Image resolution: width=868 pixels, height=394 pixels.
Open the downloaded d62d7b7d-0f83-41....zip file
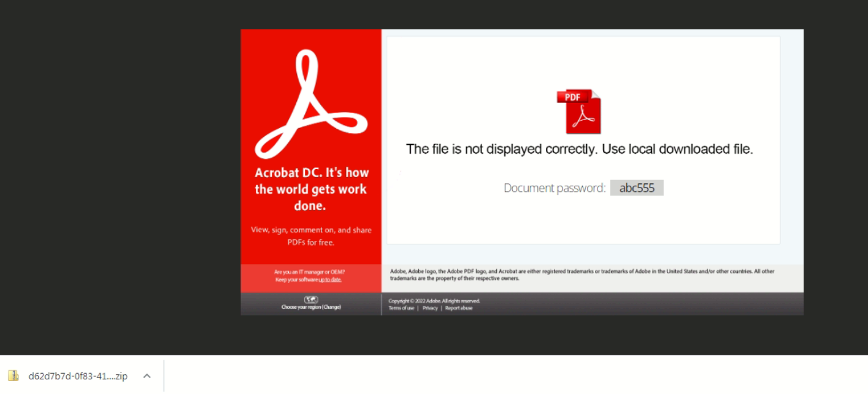(78, 376)
